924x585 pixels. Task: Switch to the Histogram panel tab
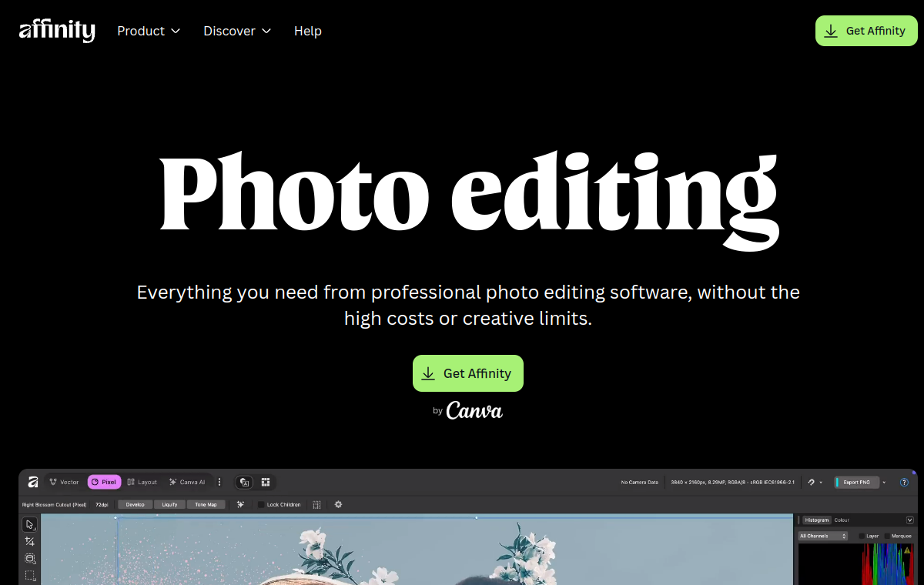(817, 520)
